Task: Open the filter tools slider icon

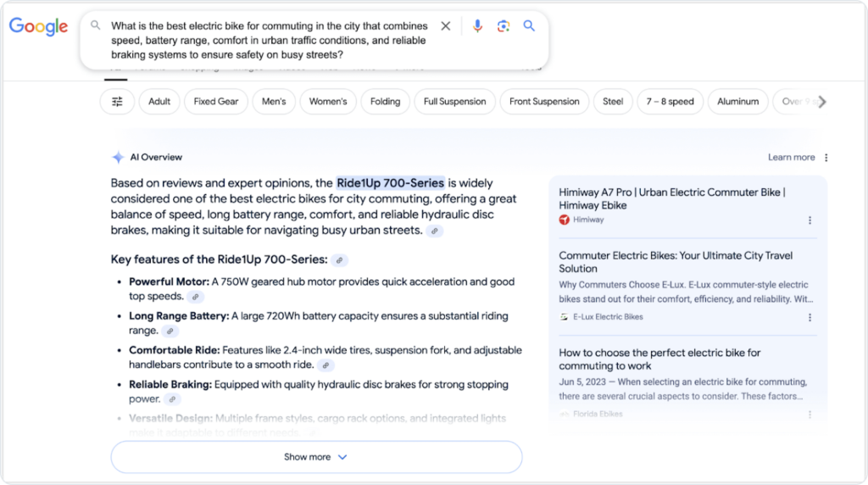Action: [x=118, y=102]
